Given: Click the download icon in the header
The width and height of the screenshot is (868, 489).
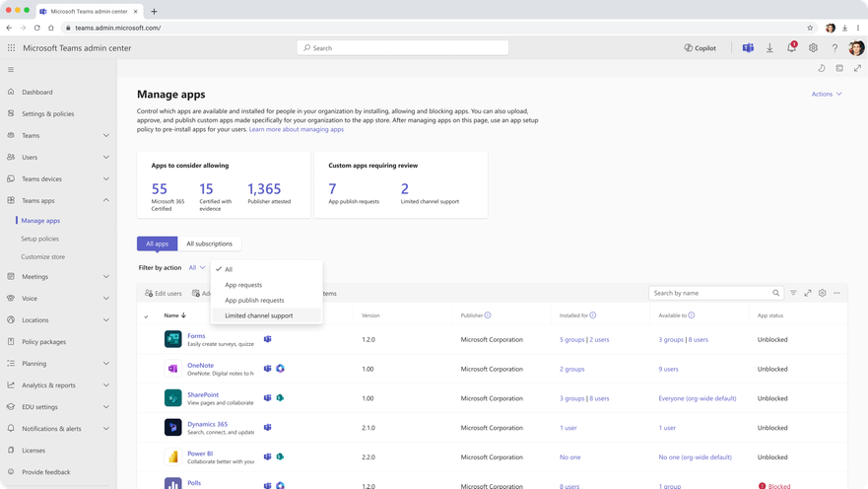Looking at the screenshot, I should click(769, 48).
